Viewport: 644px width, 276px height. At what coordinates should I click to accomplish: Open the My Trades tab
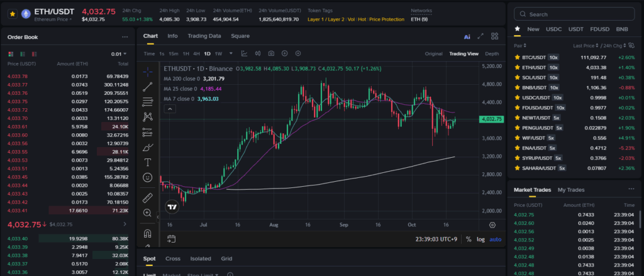570,190
